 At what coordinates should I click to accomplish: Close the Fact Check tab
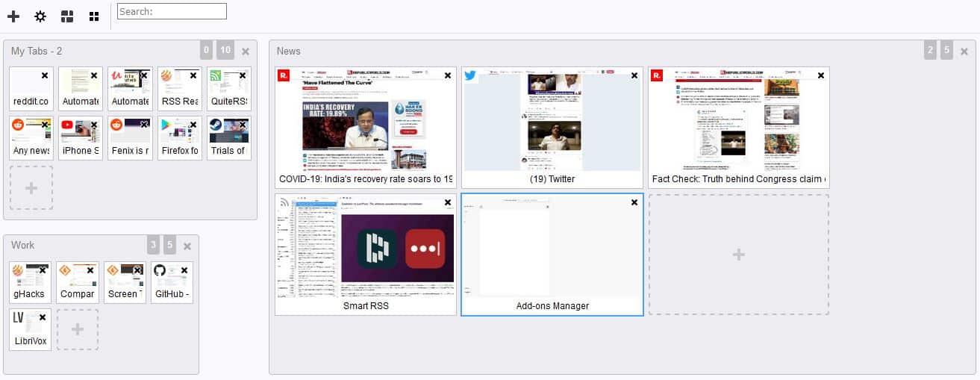(821, 75)
